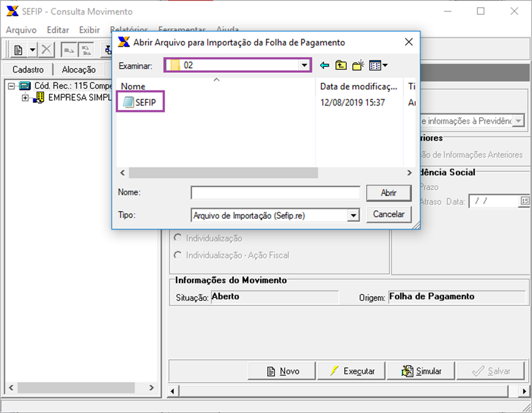Select the Individualização radio button
532x413 pixels.
pos(178,238)
